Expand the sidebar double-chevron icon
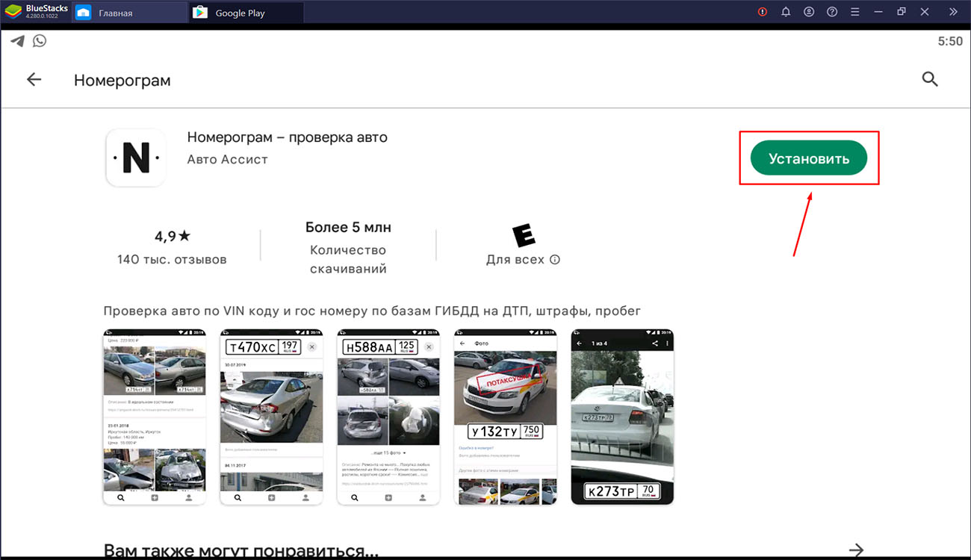This screenshot has width=971, height=560. coord(953,12)
